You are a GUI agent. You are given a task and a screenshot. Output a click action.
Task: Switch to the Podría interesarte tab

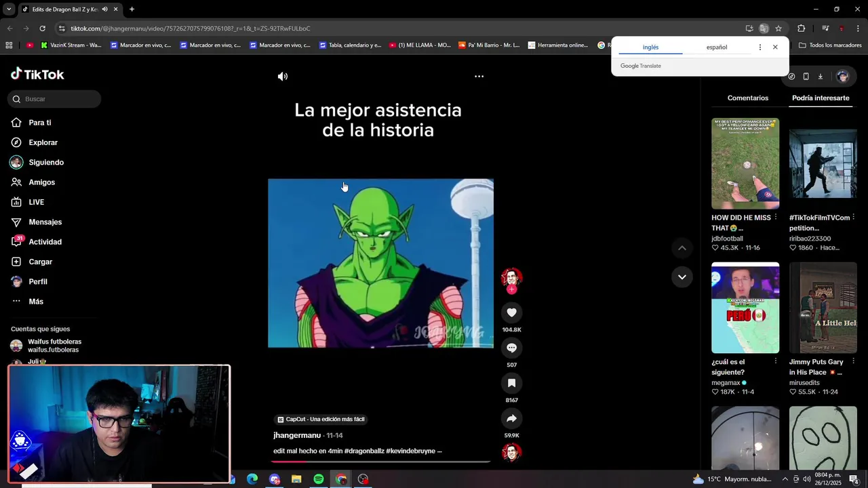pos(821,98)
